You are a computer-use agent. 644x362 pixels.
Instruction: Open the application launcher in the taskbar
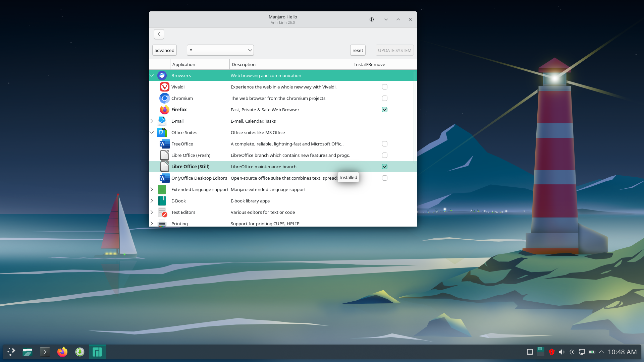pyautogui.click(x=11, y=352)
